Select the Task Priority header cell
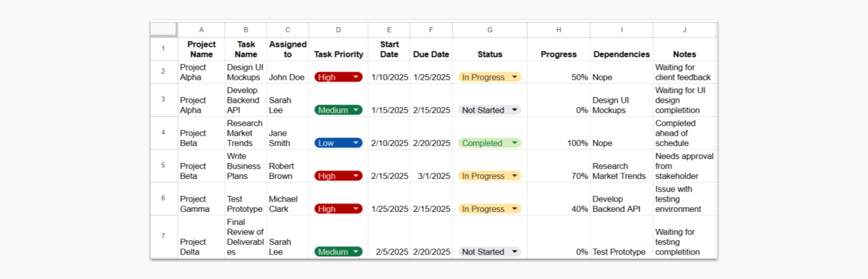Screen dimensions: 868x279 338,55
